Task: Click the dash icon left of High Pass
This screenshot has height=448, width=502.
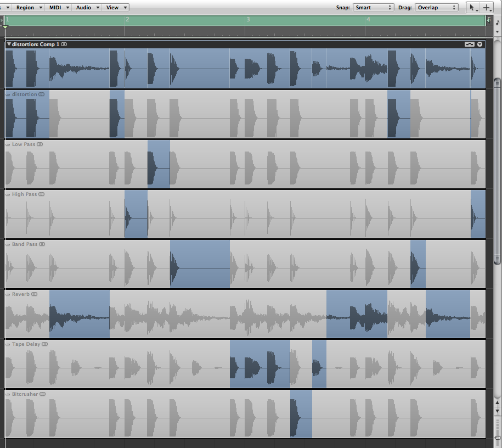Action: coord(8,194)
